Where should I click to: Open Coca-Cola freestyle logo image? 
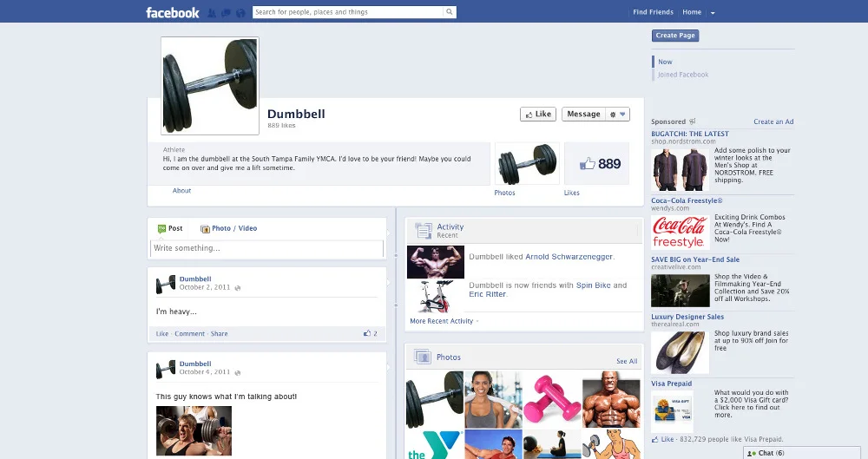pos(681,233)
